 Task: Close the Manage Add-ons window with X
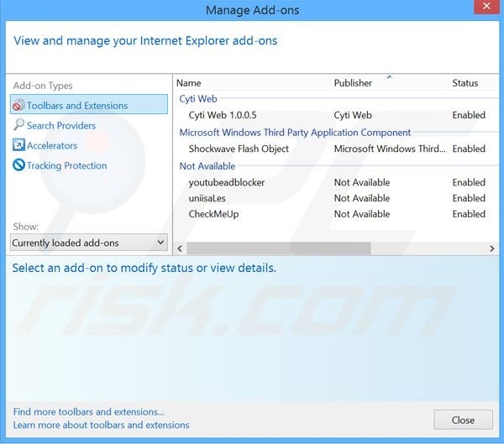[486, 6]
